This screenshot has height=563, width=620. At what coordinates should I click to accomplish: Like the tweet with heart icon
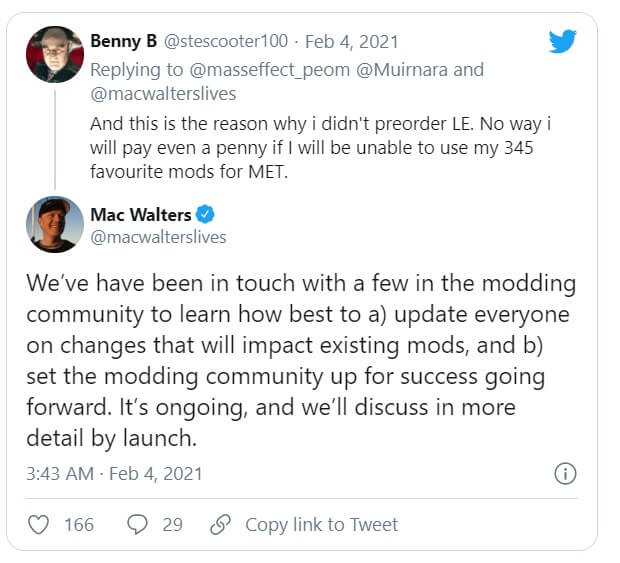(x=40, y=524)
